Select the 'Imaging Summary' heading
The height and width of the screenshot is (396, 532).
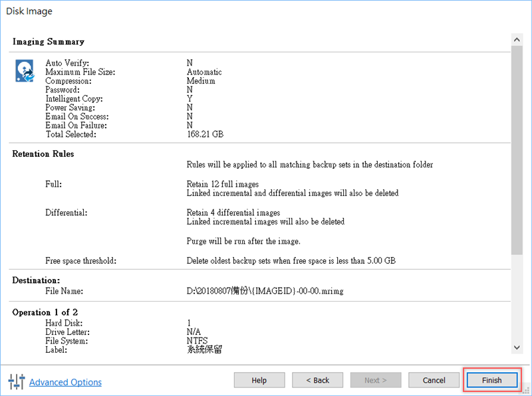coord(49,41)
